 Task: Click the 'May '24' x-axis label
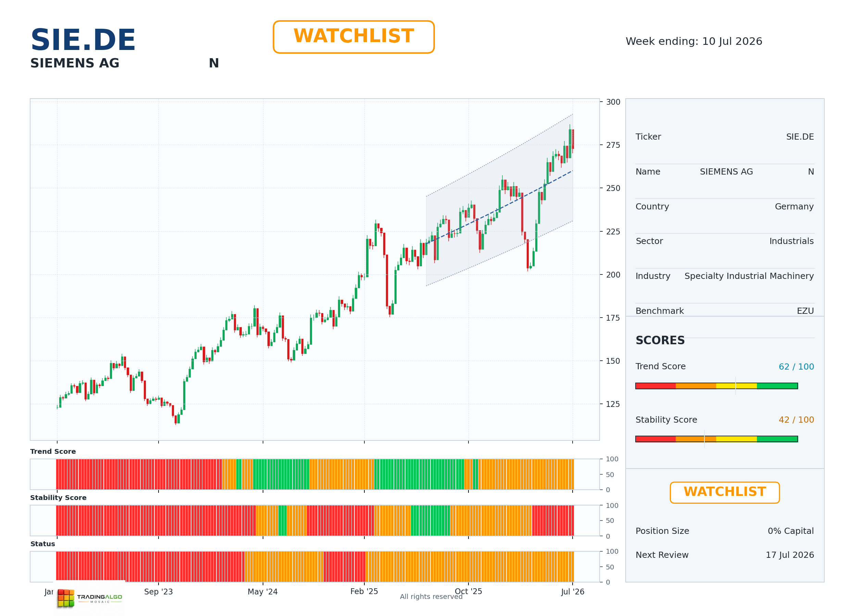tap(262, 591)
